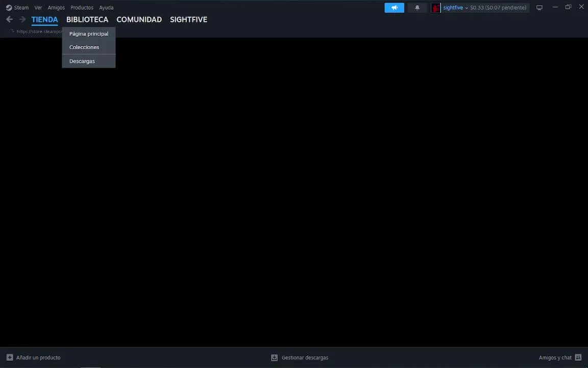The width and height of the screenshot is (588, 368).
Task: Select Descargas in the dropdown
Action: [x=89, y=61]
